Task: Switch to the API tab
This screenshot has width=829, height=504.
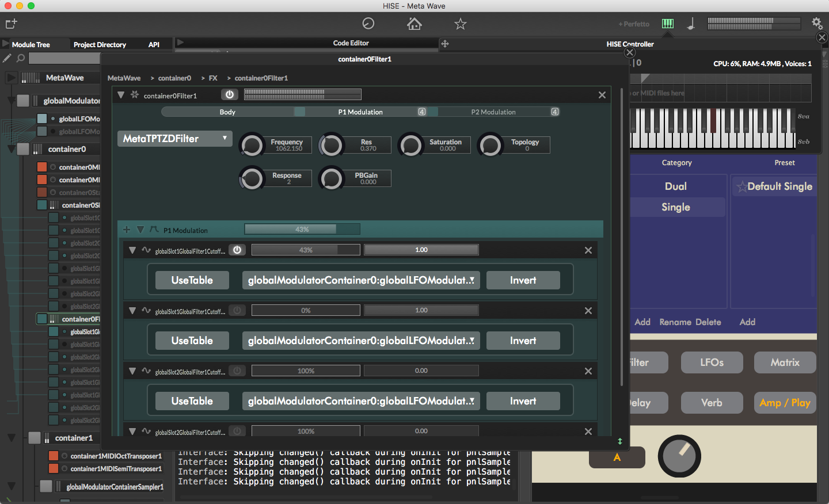Action: point(154,44)
